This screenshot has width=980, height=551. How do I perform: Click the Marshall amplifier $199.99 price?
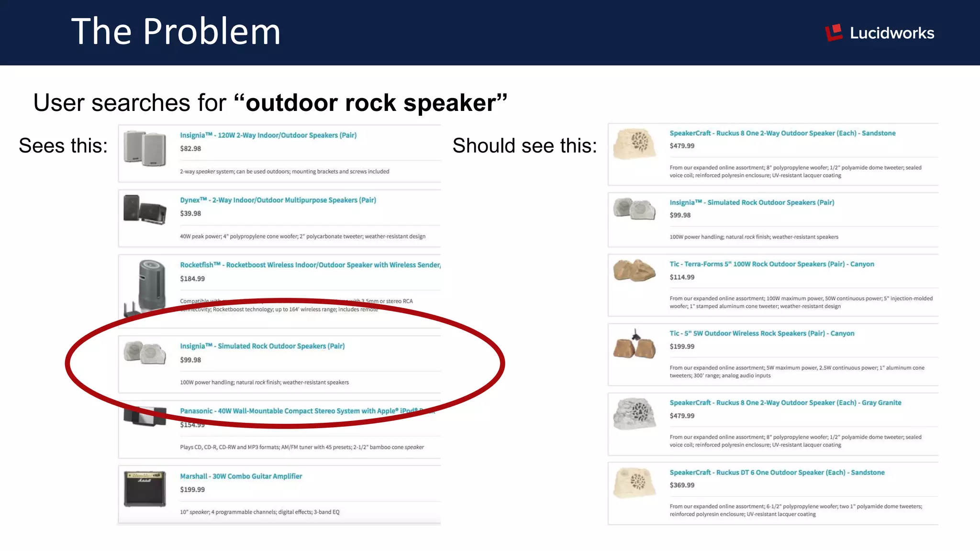[192, 490]
